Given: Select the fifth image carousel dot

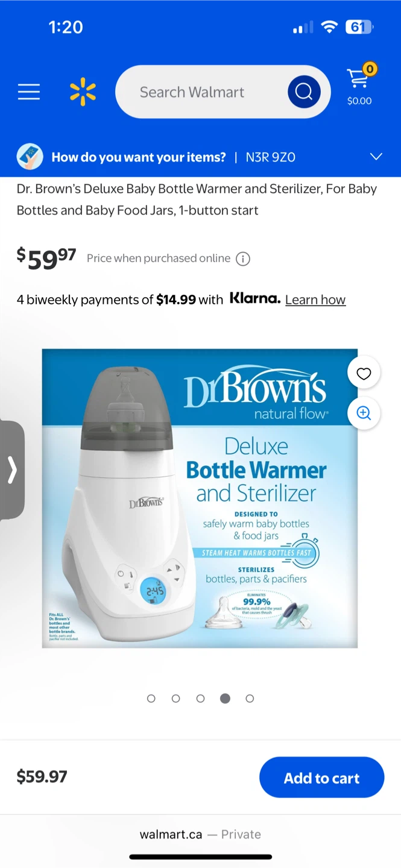Looking at the screenshot, I should (x=250, y=698).
